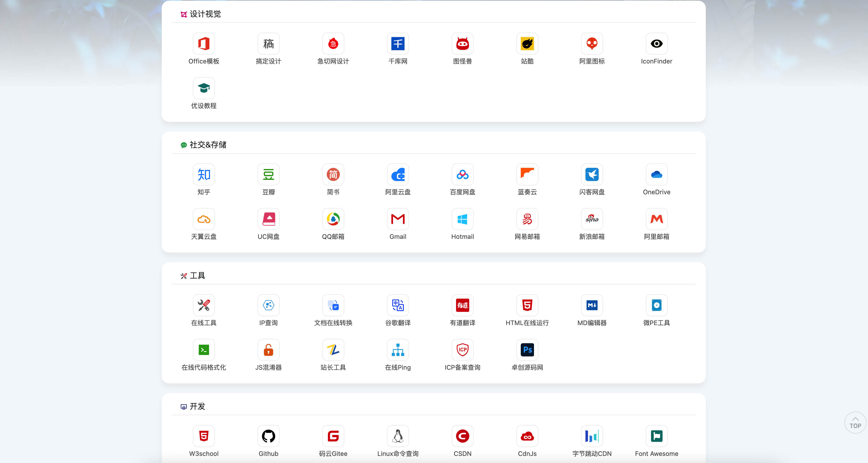Open the 码云Gitee icon

(x=333, y=436)
